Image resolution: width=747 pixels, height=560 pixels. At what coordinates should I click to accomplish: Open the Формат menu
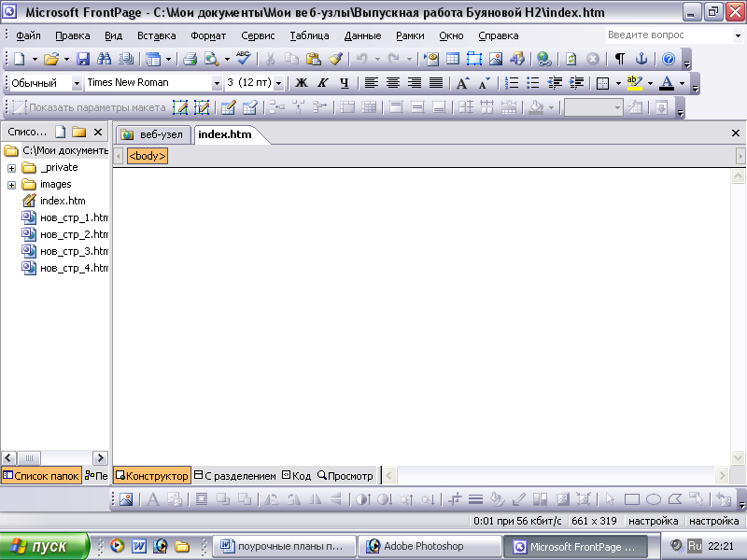click(208, 35)
